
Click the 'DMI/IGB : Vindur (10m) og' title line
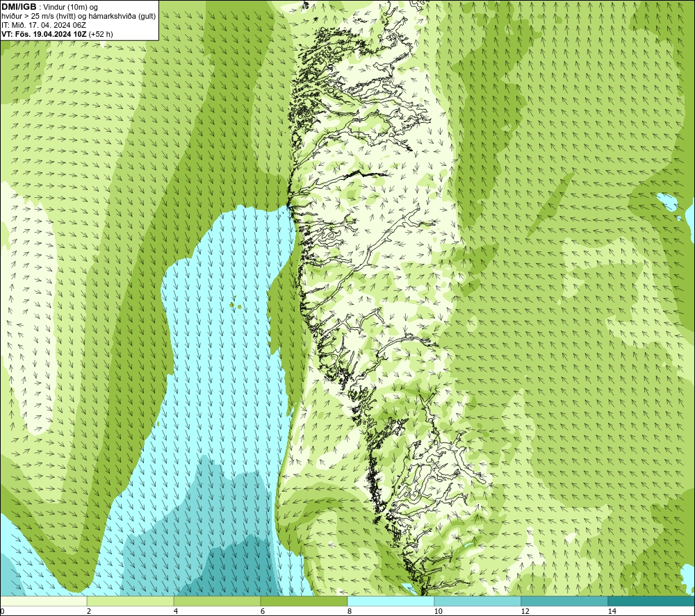click(x=49, y=7)
